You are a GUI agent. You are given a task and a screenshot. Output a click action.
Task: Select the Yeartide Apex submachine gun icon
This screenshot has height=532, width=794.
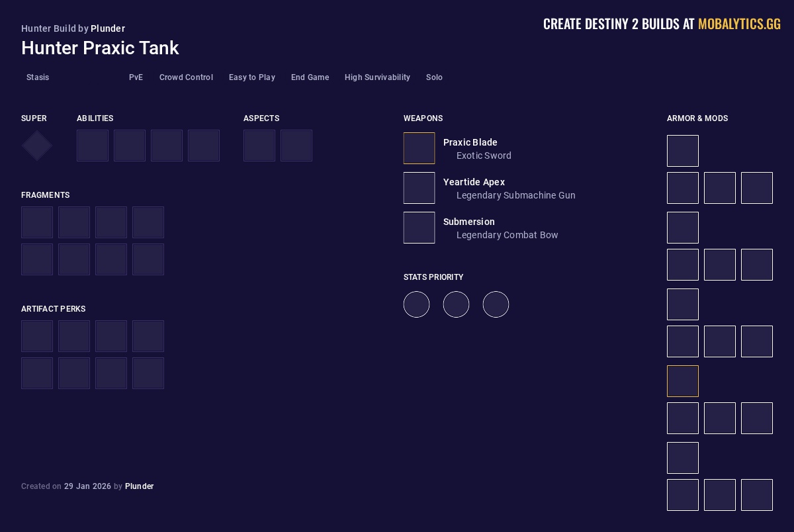pos(419,188)
